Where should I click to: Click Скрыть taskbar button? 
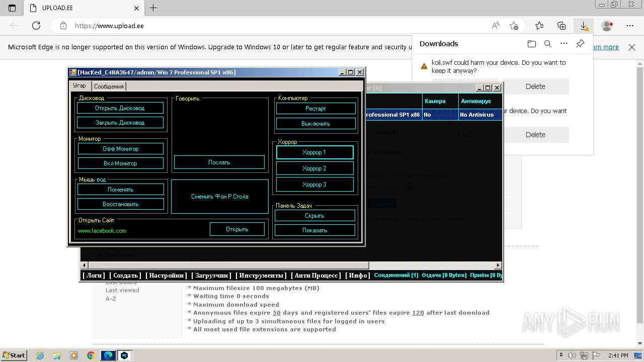pos(314,216)
